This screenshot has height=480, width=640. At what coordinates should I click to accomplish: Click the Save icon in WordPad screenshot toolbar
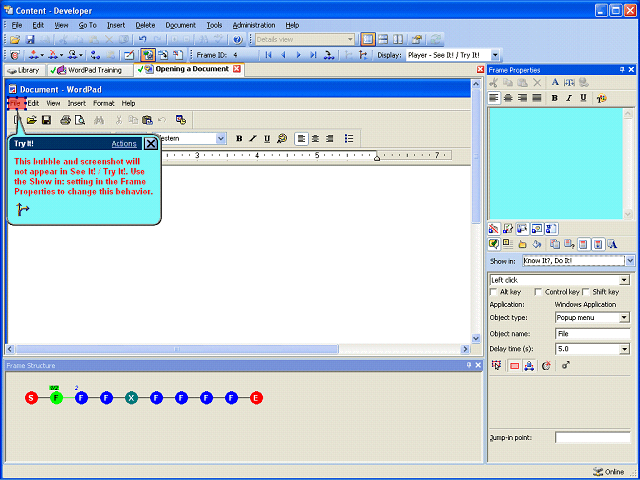pyautogui.click(x=47, y=120)
